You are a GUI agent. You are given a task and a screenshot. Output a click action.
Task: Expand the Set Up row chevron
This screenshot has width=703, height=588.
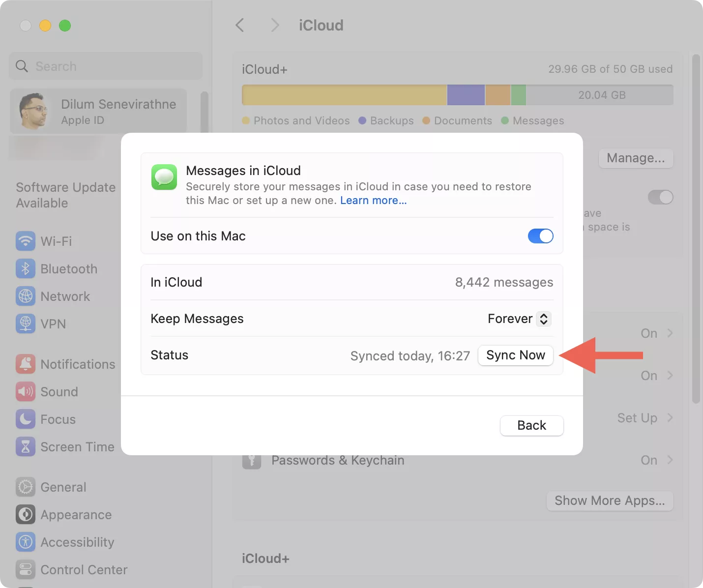click(670, 418)
